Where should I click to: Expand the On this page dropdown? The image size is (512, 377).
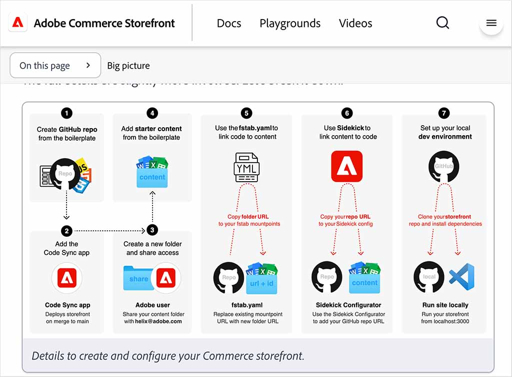[55, 65]
